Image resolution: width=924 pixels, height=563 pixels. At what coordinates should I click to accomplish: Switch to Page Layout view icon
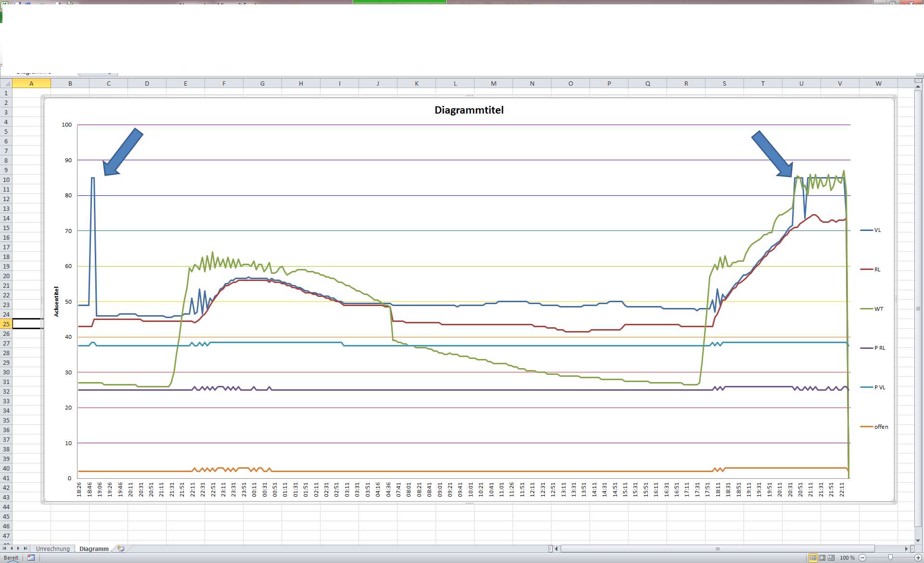coord(822,558)
